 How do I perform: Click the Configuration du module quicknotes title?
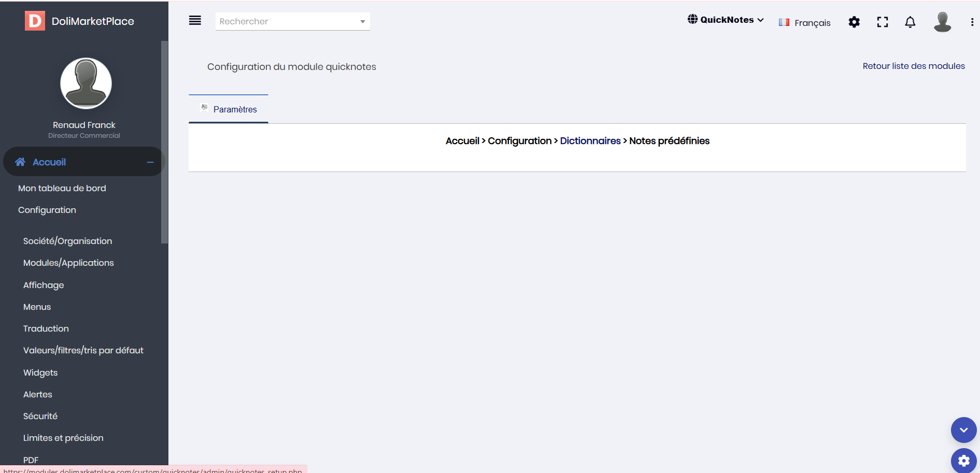click(292, 67)
